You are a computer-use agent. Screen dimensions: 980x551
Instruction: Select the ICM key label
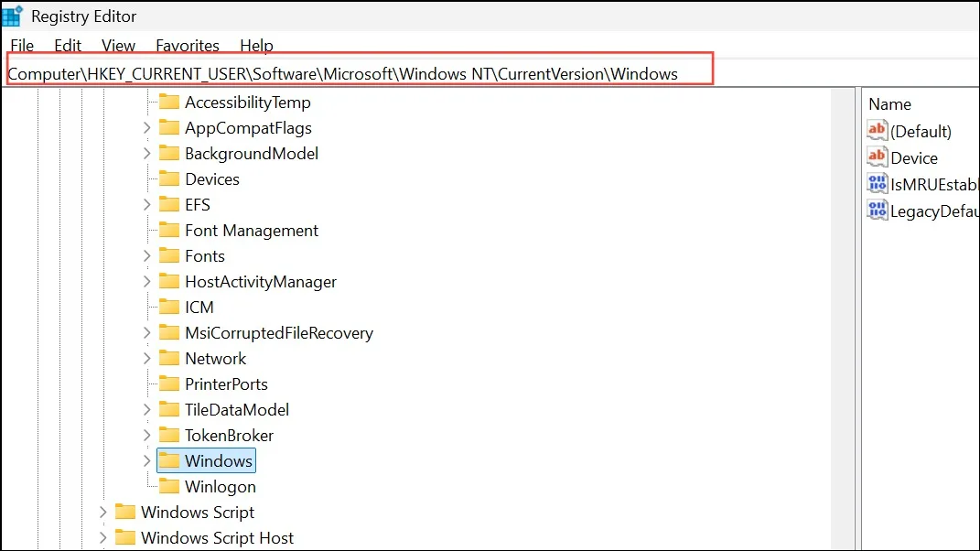coord(199,308)
